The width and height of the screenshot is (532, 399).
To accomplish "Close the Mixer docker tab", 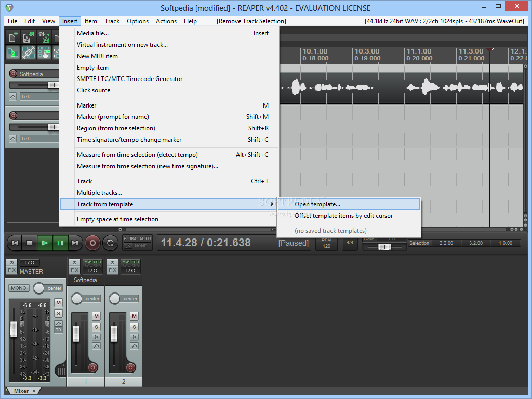I will [34, 391].
